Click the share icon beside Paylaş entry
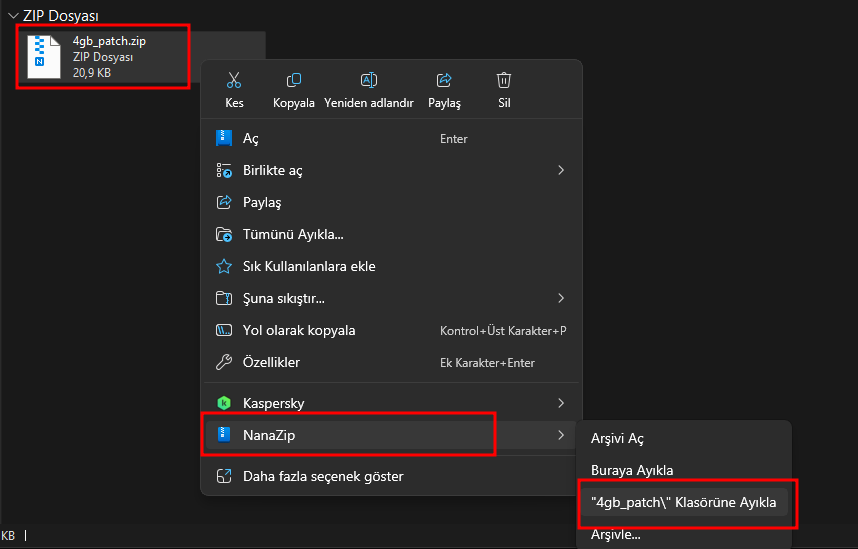The image size is (858, 549). [x=224, y=202]
